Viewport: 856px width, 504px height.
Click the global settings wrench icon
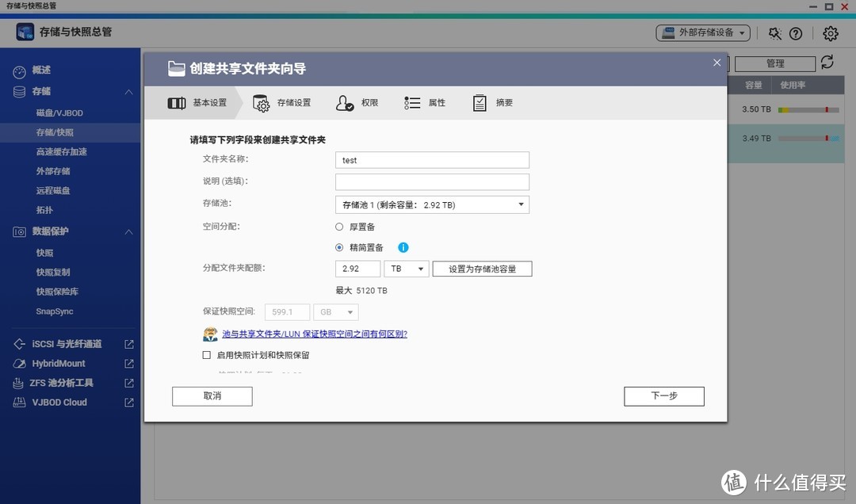tap(774, 33)
